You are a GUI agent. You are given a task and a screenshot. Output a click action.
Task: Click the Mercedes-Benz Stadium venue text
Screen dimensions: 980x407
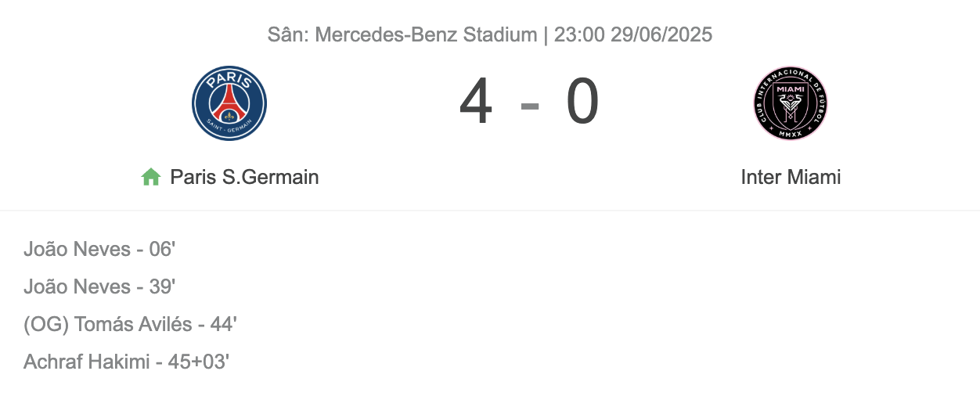point(427,34)
